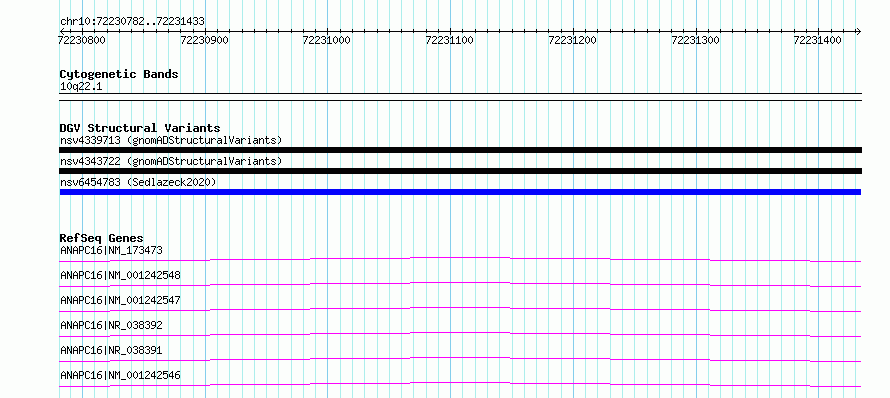This screenshot has height=398, width=890.
Task: Click the magenta line for NM_001242546
Action: click(x=460, y=384)
